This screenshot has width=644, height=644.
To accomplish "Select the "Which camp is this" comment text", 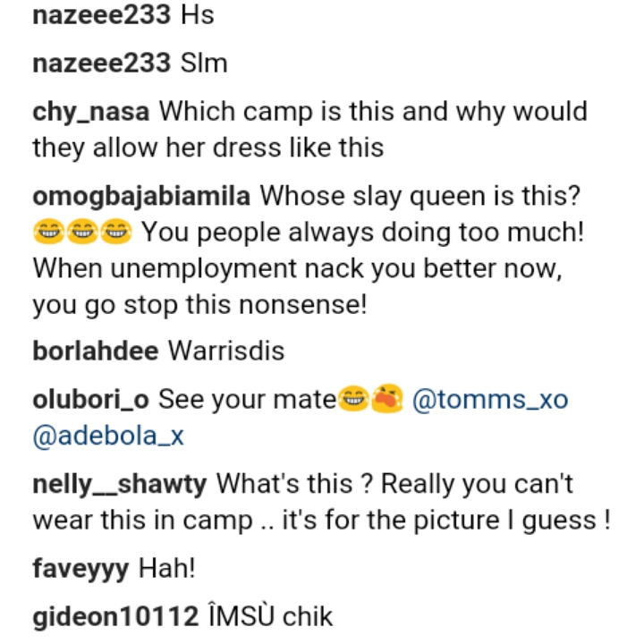I will pyautogui.click(x=372, y=113).
